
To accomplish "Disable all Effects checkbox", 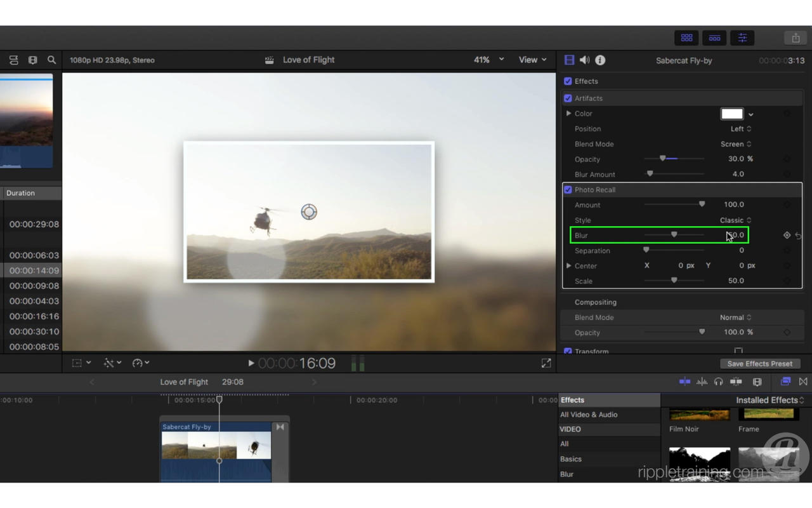I will 568,81.
